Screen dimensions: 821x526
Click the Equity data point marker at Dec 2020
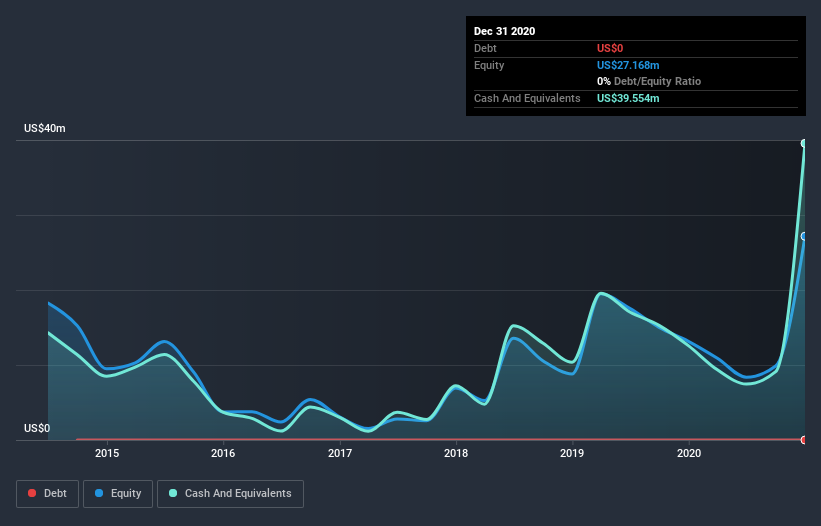[x=804, y=237]
